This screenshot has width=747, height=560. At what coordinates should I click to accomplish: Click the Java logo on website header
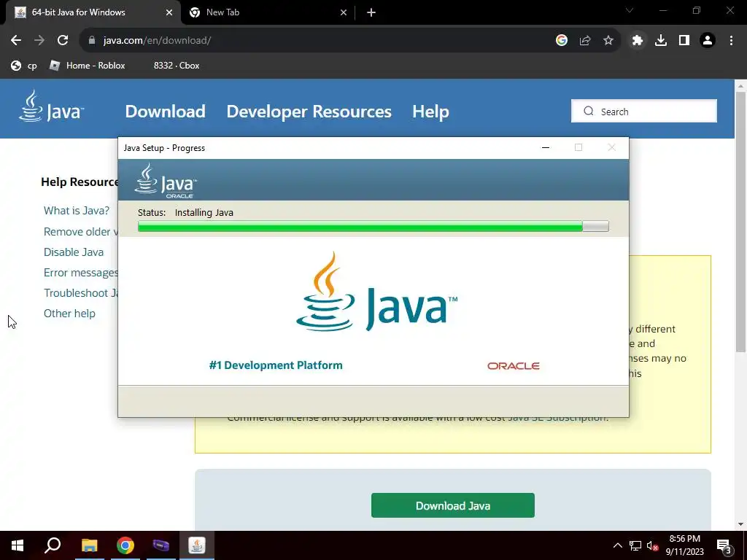click(52, 106)
